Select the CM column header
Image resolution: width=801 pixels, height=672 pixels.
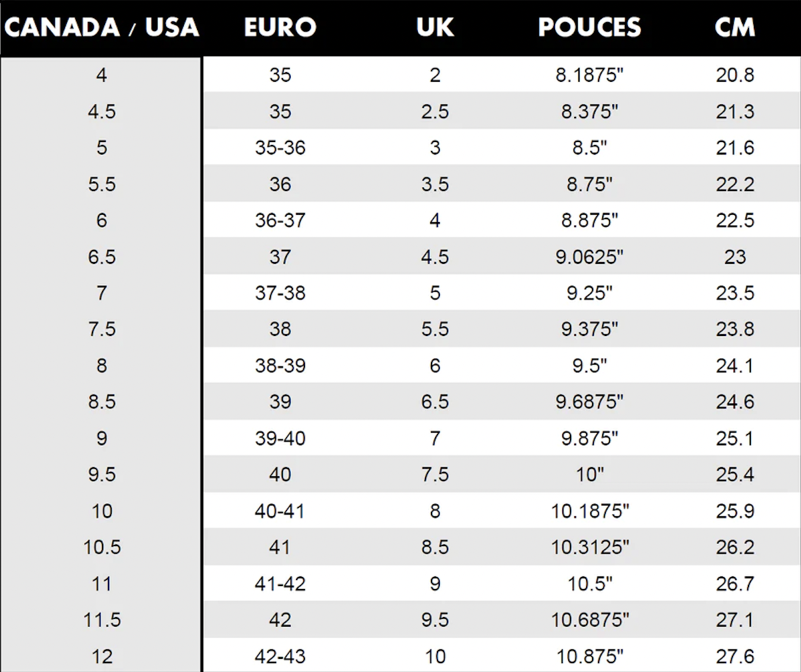735,27
